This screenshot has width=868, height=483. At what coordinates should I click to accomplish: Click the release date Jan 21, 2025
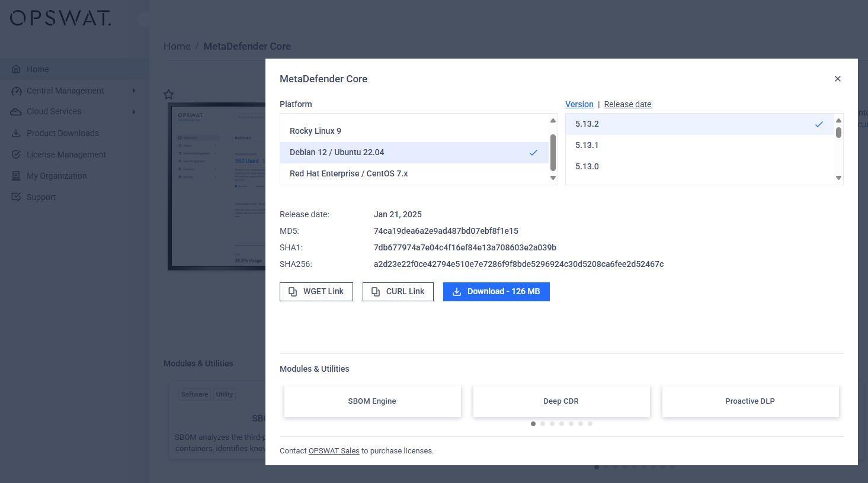[x=398, y=214]
